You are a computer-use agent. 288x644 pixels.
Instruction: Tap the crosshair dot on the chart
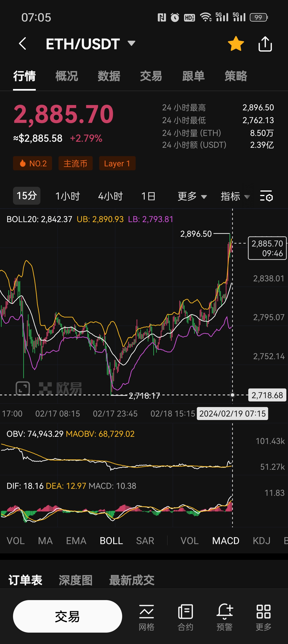[x=232, y=395]
